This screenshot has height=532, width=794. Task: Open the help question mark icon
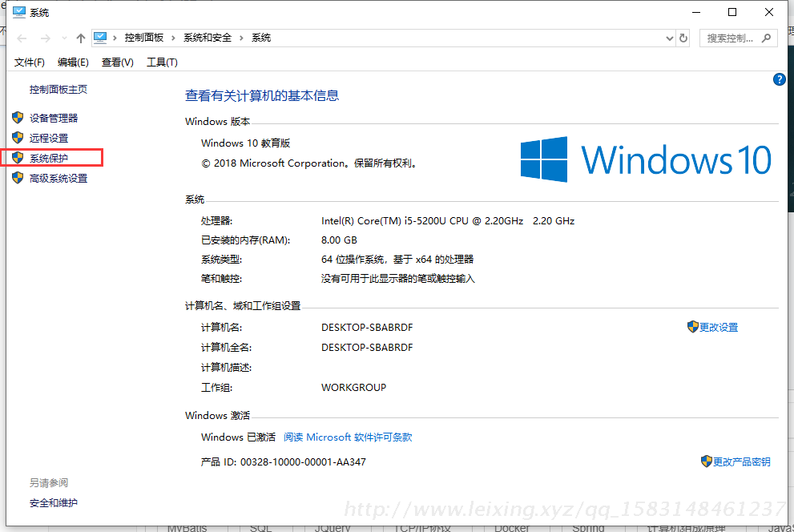coord(780,79)
